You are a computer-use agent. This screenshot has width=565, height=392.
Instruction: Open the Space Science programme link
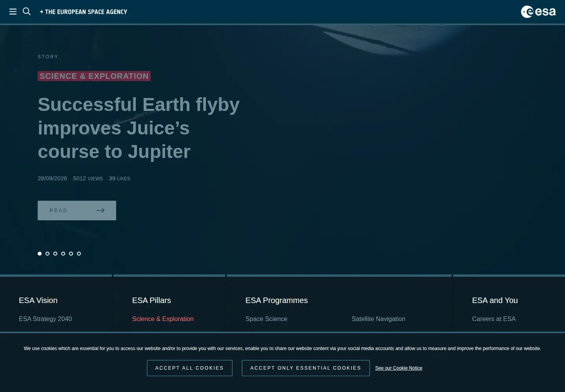(266, 319)
